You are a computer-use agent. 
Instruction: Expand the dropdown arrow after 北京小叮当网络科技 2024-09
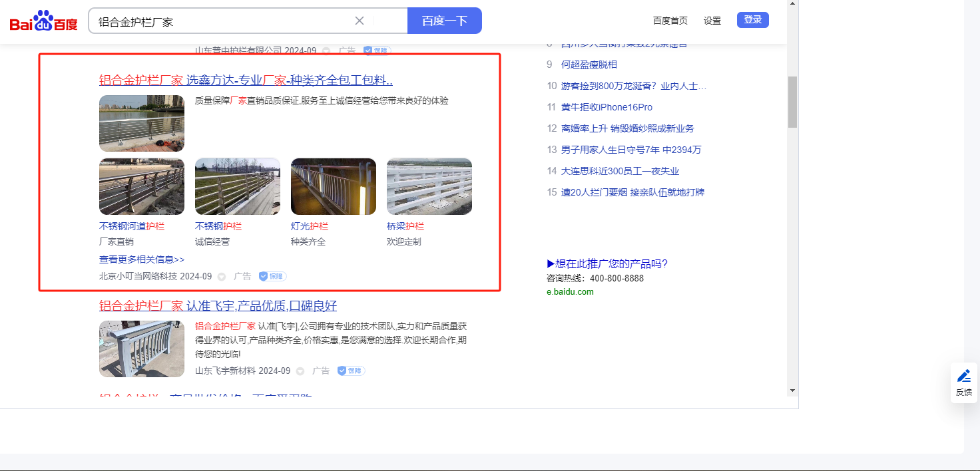click(x=222, y=277)
